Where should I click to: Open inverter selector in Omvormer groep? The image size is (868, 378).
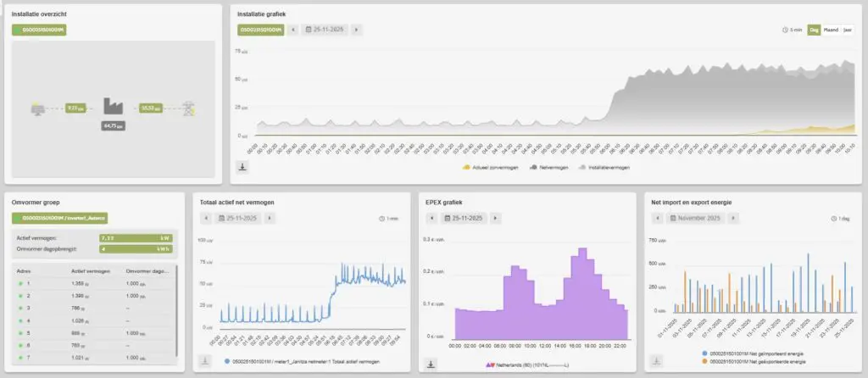coord(60,218)
